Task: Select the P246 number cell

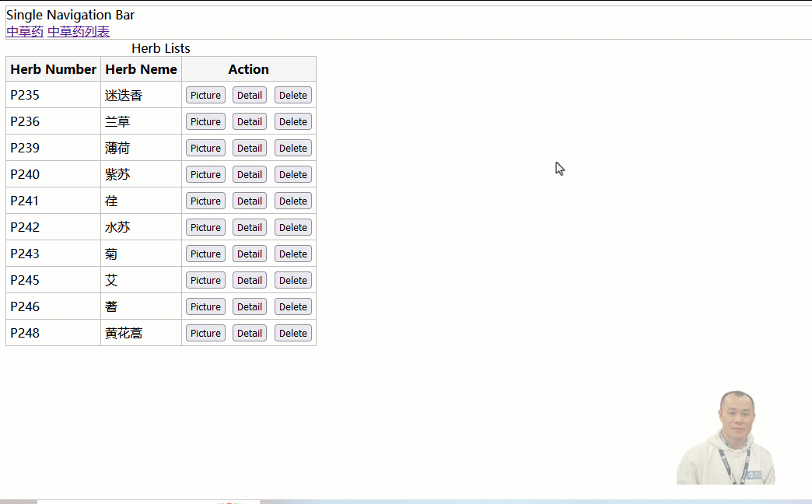Action: coord(54,306)
